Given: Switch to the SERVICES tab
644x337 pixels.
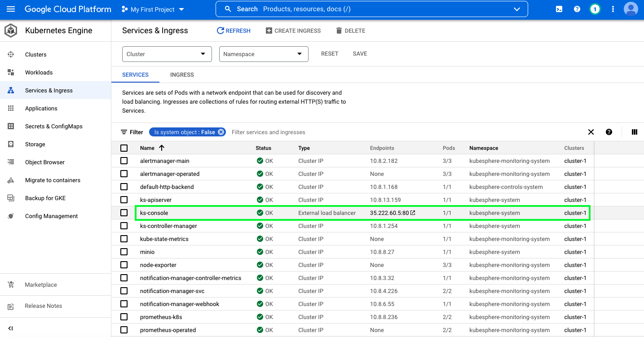Looking at the screenshot, I should (135, 74).
